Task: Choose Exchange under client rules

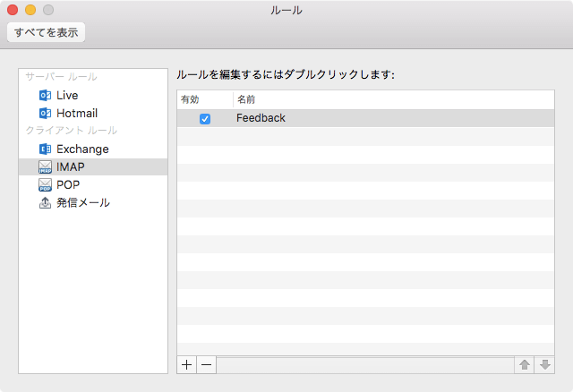Action: click(82, 149)
